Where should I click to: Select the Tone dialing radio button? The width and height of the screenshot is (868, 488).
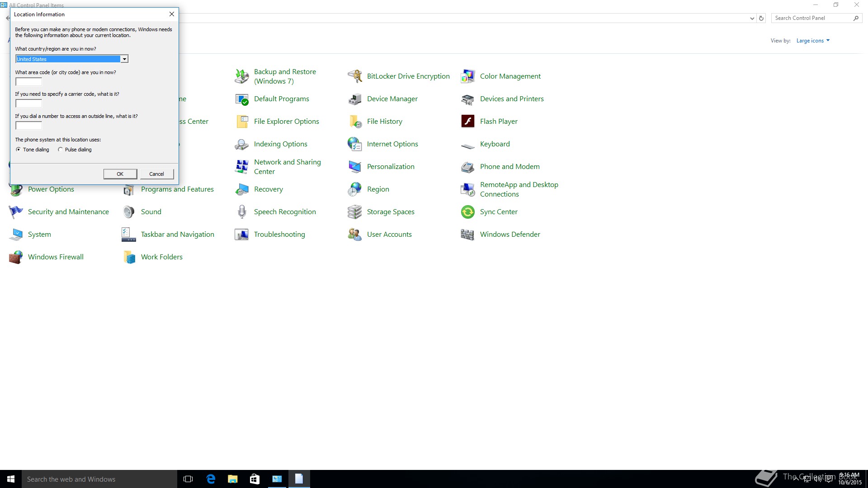(19, 150)
